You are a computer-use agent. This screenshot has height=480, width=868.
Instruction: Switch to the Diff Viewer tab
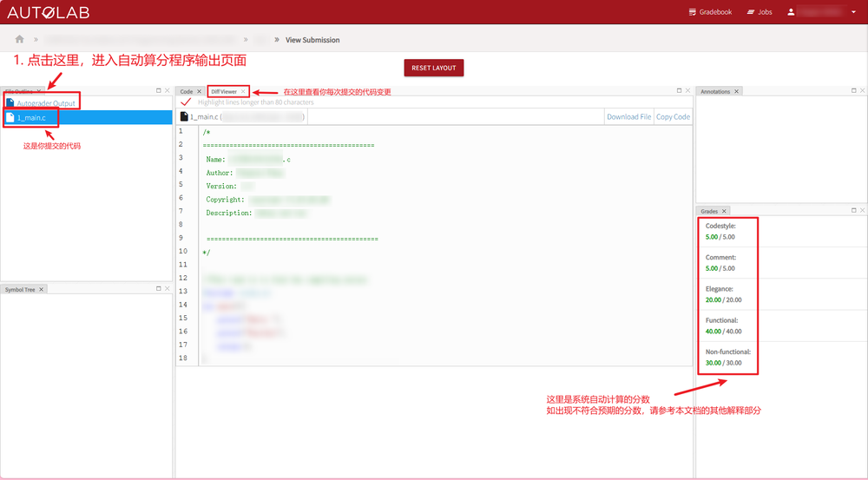point(224,91)
